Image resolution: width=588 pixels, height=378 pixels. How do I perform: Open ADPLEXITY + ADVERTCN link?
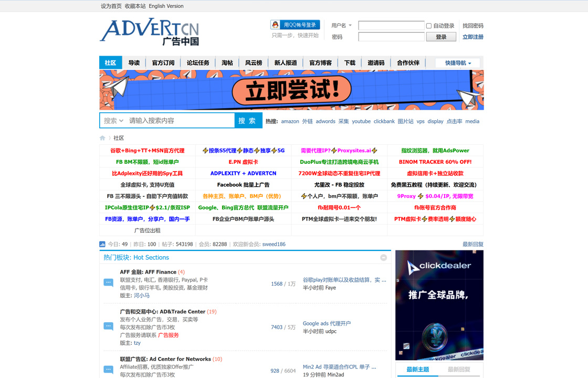244,173
